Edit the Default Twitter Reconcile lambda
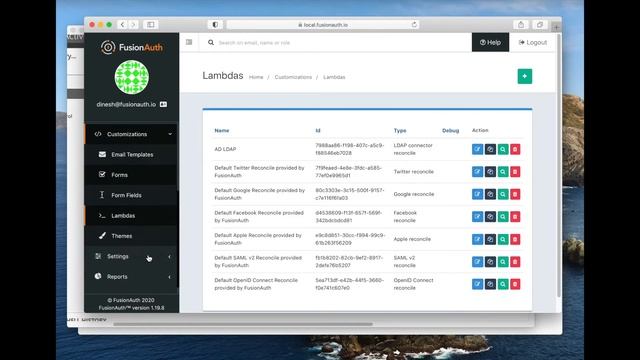This screenshot has width=640, height=360. coord(477,172)
